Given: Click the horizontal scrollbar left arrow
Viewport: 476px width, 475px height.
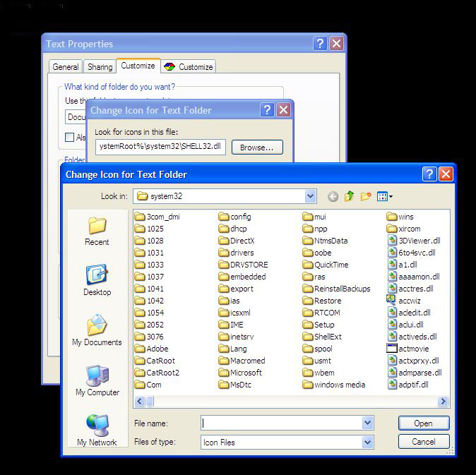Looking at the screenshot, I should pyautogui.click(x=140, y=402).
